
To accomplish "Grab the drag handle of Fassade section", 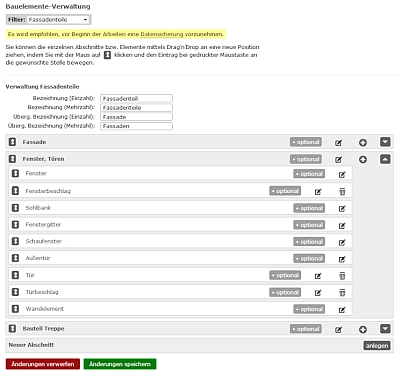I will (x=12, y=142).
